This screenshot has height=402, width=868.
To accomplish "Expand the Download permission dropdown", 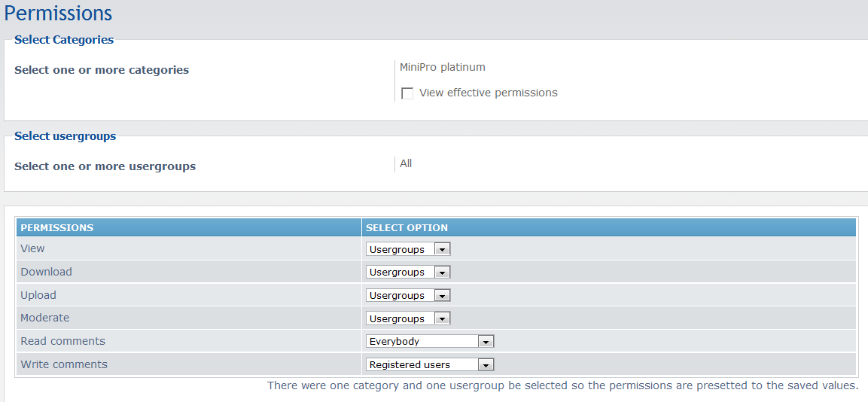I will [408, 273].
